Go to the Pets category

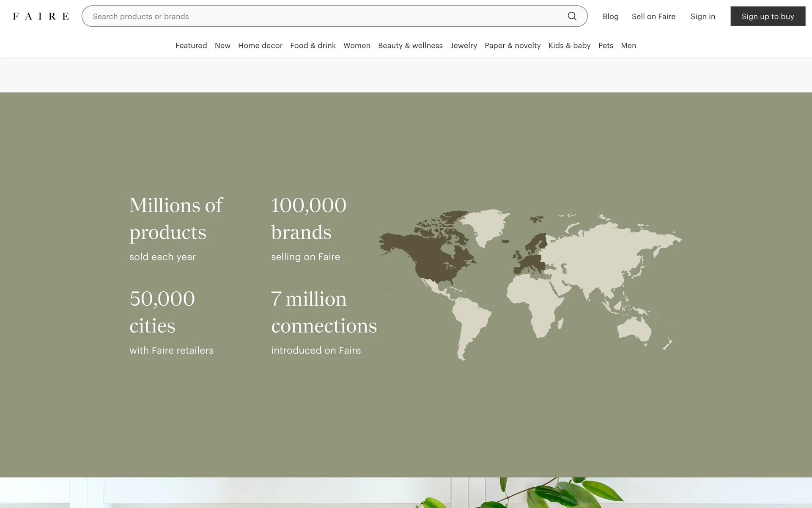point(606,45)
